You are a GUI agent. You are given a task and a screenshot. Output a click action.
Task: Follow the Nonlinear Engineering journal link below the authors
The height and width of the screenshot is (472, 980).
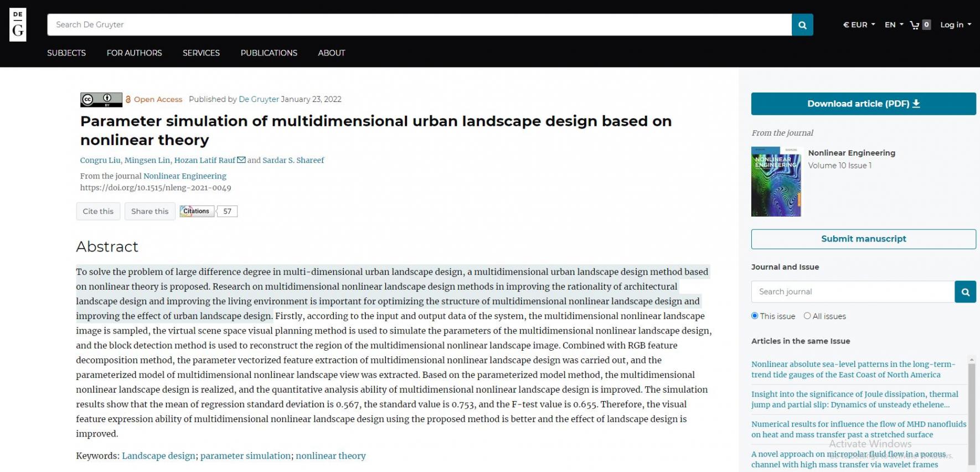pos(185,176)
